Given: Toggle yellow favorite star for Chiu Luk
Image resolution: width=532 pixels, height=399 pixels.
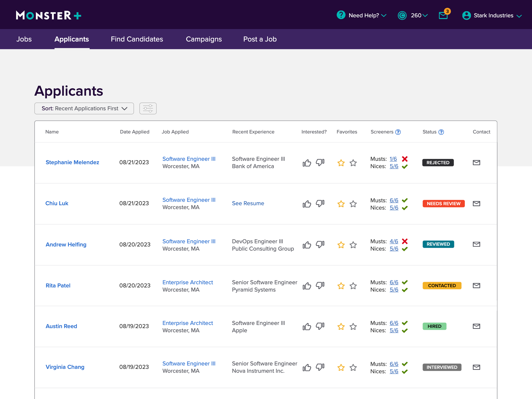Looking at the screenshot, I should (341, 204).
